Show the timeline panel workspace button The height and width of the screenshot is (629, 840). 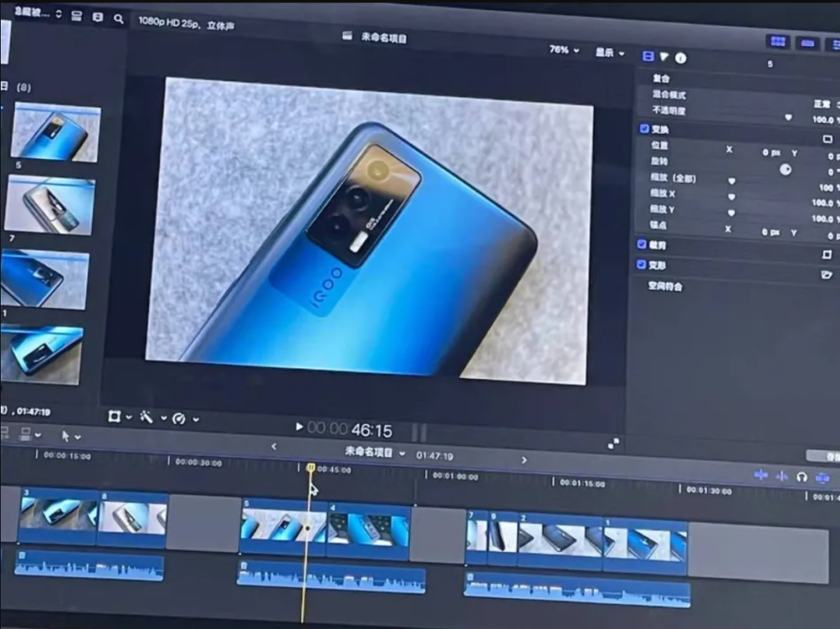808,43
